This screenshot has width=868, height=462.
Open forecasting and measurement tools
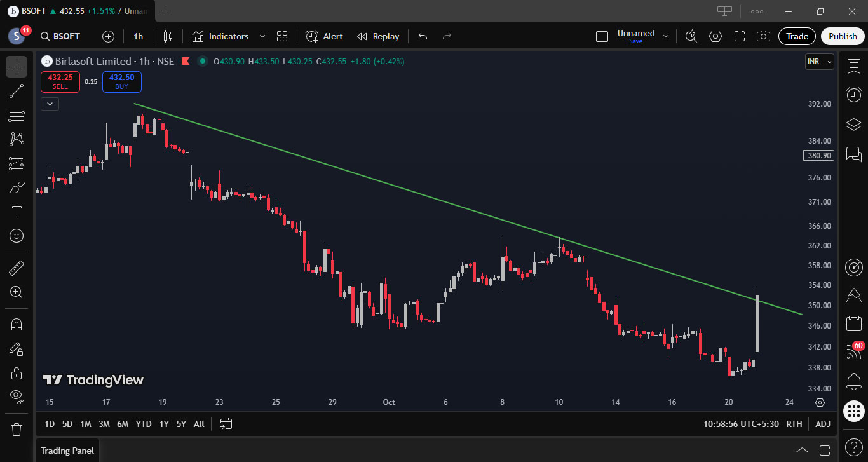(17, 163)
